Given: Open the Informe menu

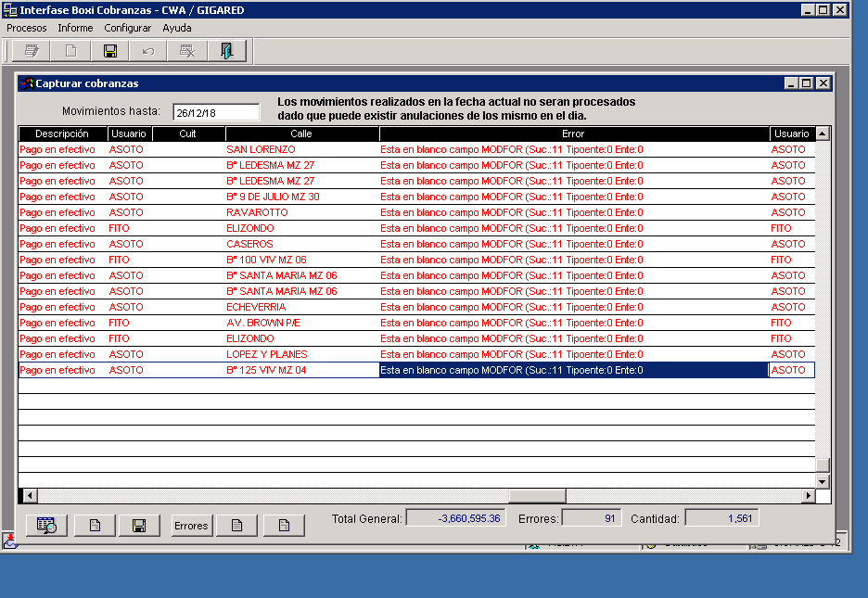Looking at the screenshot, I should pyautogui.click(x=75, y=28).
